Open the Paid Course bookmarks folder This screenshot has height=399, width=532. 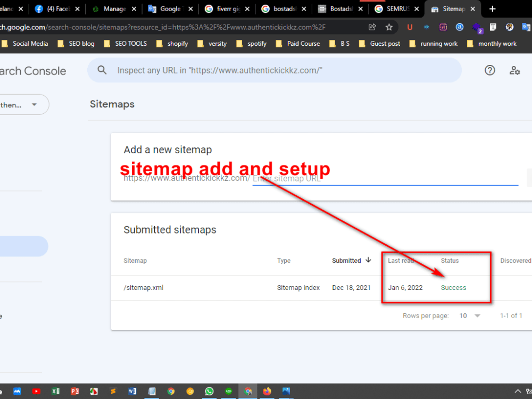298,44
